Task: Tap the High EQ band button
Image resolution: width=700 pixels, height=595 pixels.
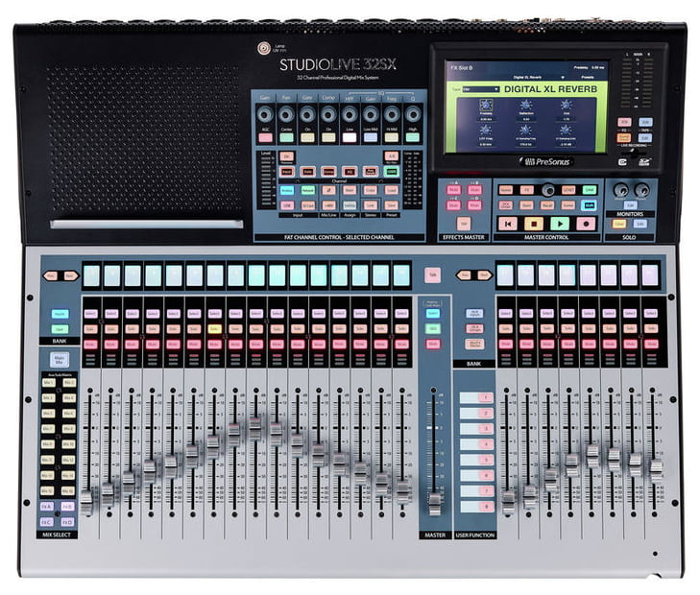Action: click(x=413, y=137)
